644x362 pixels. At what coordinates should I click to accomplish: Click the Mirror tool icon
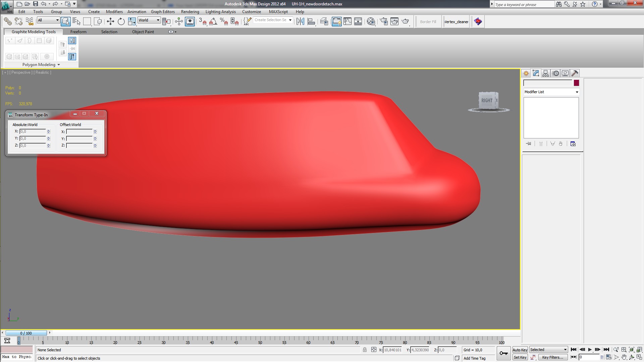coord(300,21)
